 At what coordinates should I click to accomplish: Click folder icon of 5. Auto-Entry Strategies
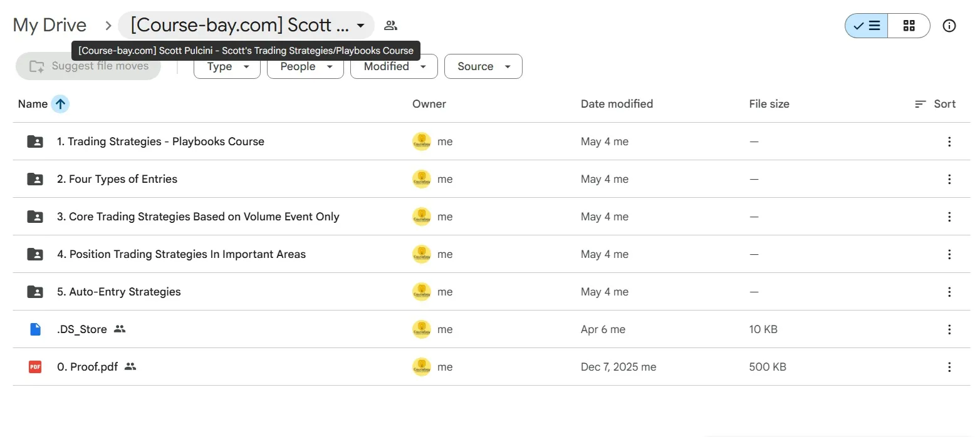(35, 292)
